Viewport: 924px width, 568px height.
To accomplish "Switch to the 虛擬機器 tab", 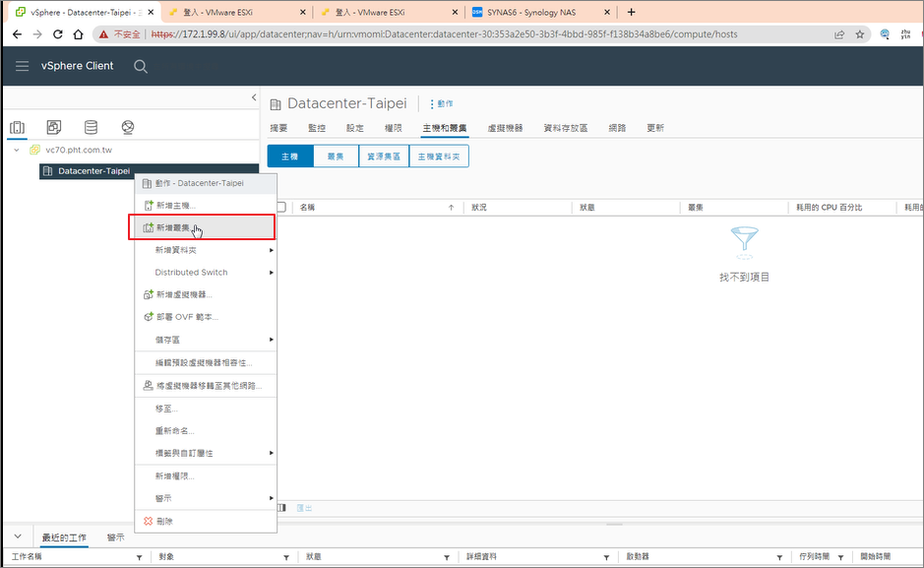I will click(x=505, y=128).
